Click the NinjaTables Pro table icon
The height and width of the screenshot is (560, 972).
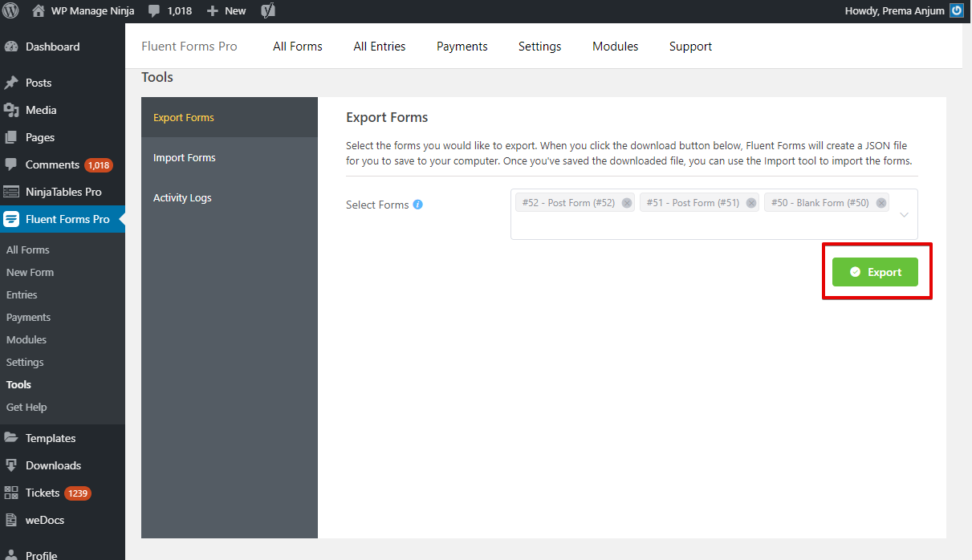click(x=11, y=192)
